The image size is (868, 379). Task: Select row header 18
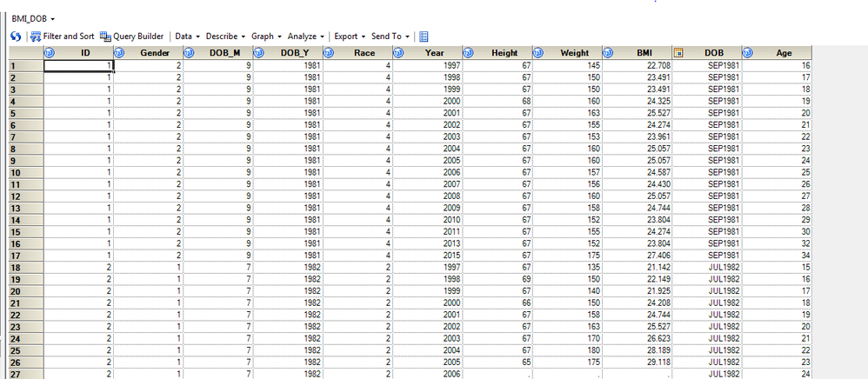point(26,267)
